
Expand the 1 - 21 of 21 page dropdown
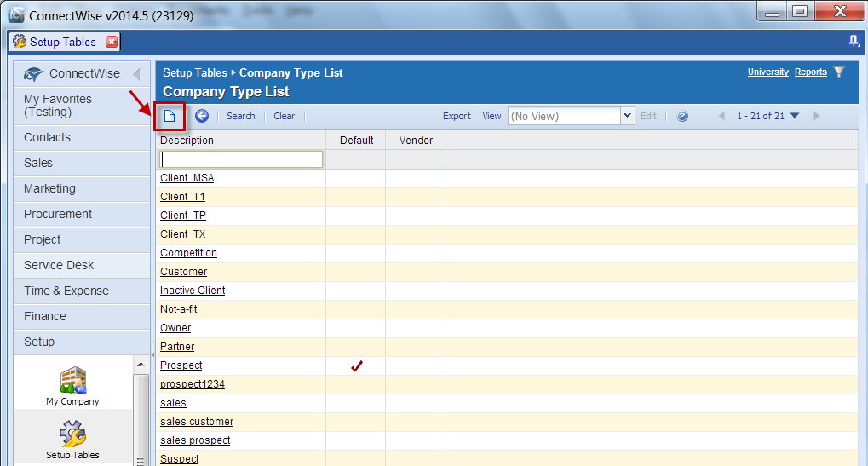(795, 116)
